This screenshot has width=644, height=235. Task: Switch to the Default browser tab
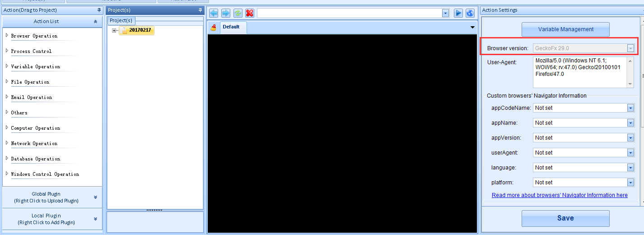(x=231, y=27)
